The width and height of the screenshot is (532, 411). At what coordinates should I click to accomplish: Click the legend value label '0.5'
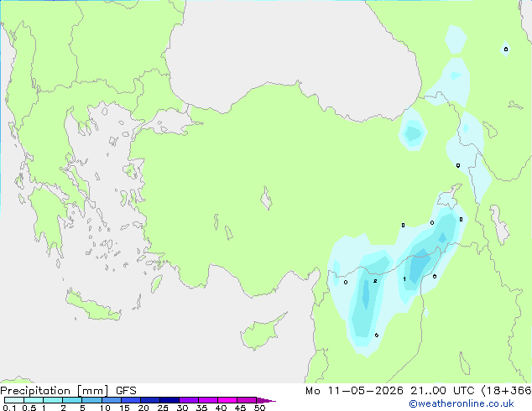tap(29, 408)
